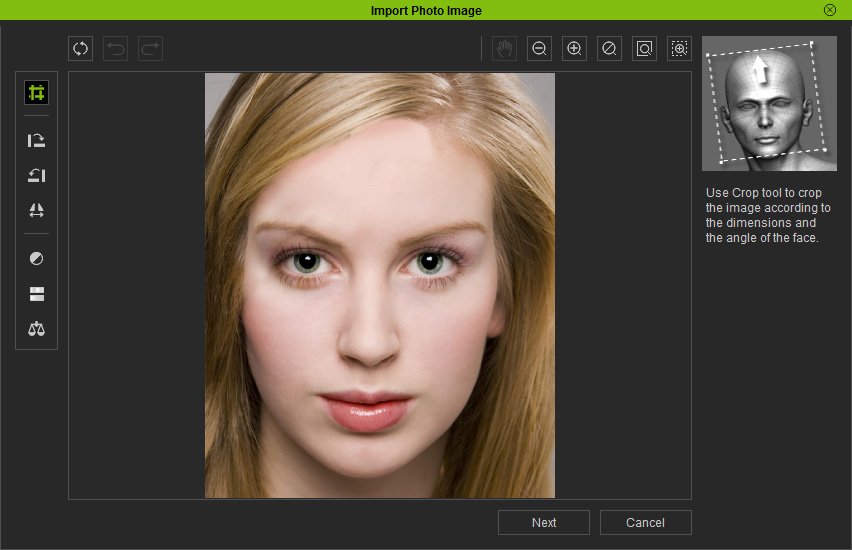Reset the image with circular arrows icon

[80, 49]
